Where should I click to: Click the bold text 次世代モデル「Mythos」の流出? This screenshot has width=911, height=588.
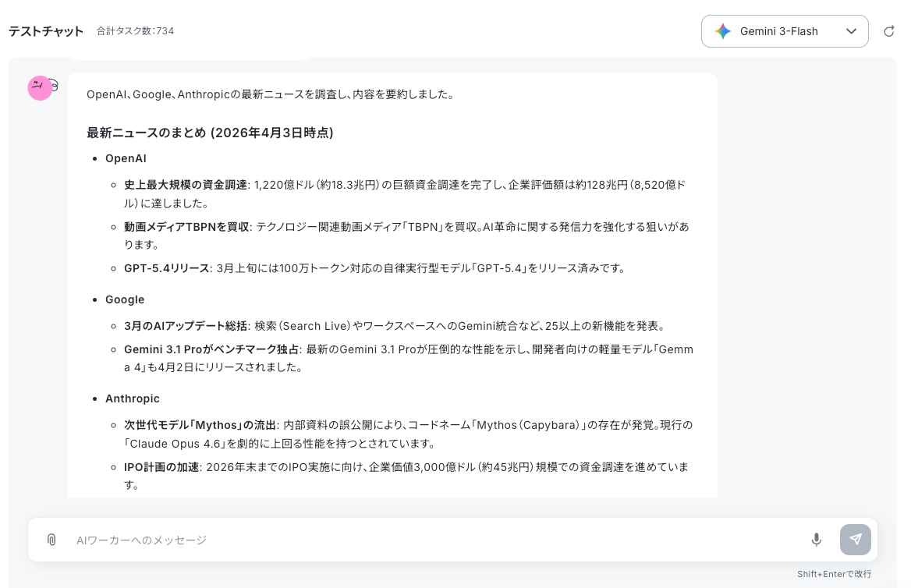(x=200, y=425)
